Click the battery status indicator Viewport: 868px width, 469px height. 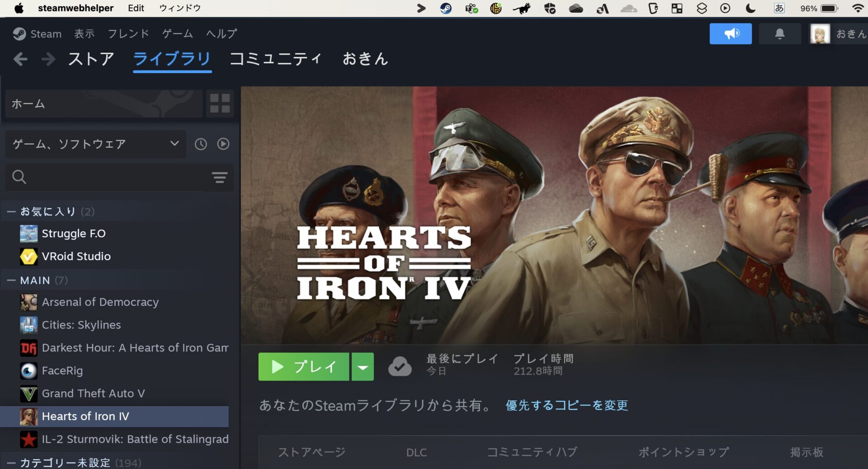pos(819,8)
